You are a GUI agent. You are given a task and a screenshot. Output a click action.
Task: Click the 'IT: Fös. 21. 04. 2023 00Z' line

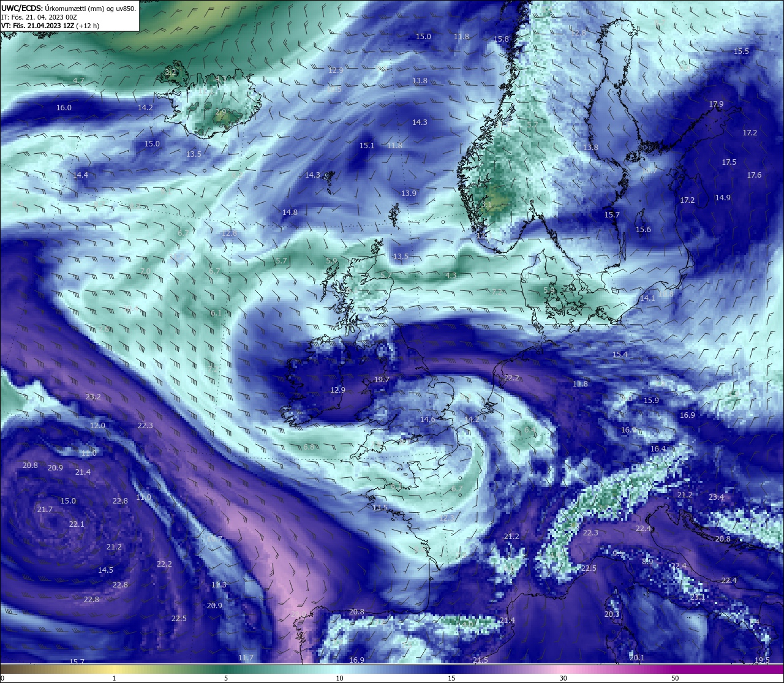(39, 17)
